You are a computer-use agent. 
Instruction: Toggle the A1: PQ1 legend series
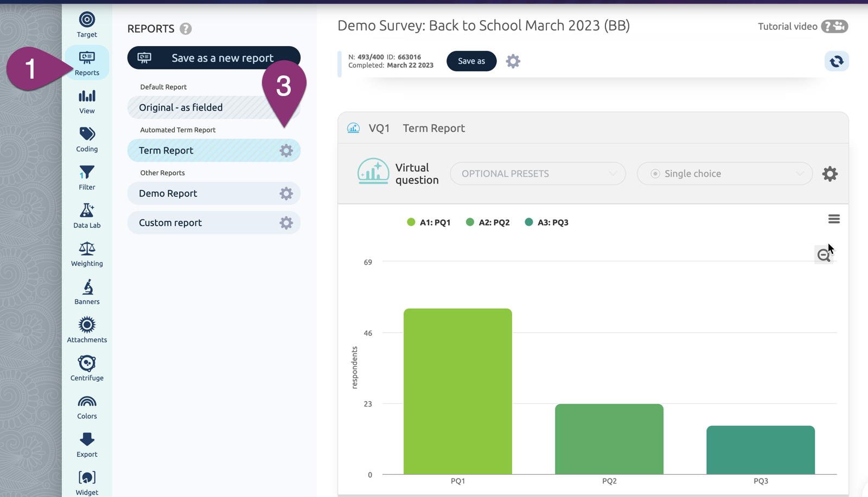[429, 222]
